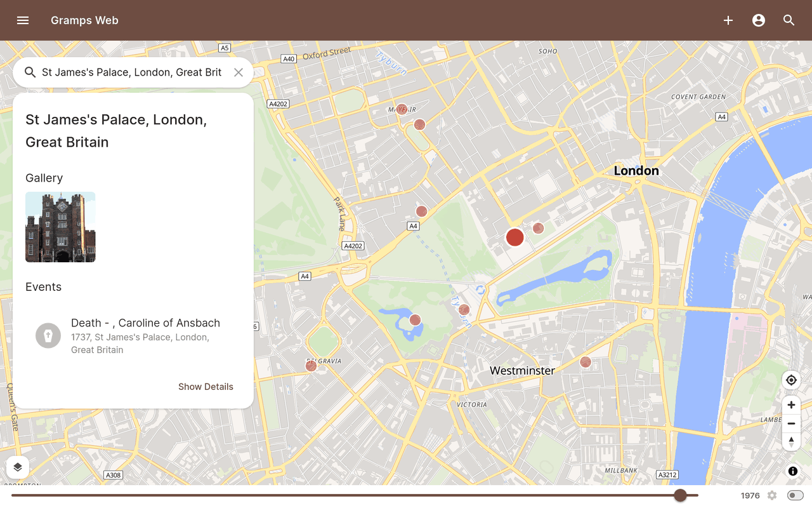Show map attribution info

[793, 471]
